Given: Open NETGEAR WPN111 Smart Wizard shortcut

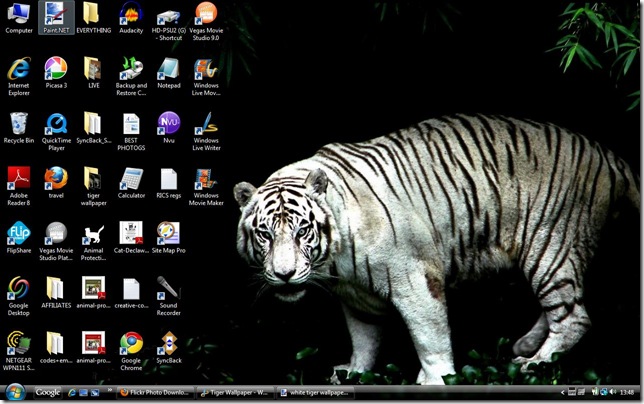Looking at the screenshot, I should [18, 351].
